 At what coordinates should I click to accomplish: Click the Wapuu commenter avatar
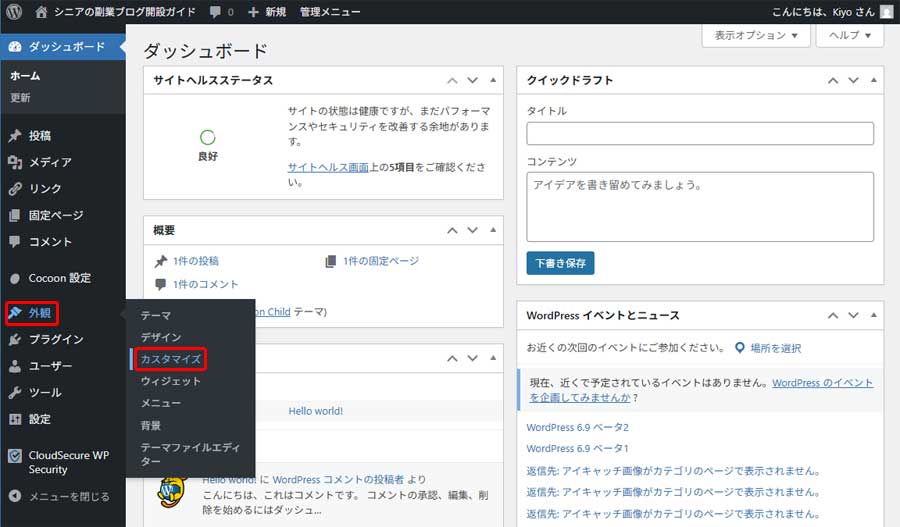tap(173, 492)
